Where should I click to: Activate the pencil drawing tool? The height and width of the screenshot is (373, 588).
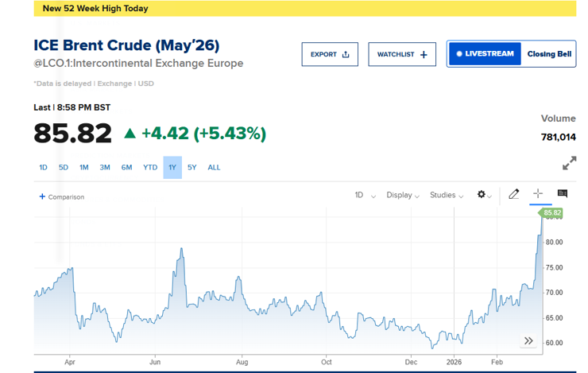(514, 194)
